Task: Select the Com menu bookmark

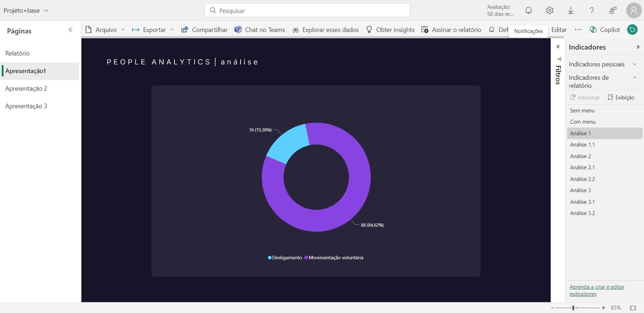Action: [604, 122]
